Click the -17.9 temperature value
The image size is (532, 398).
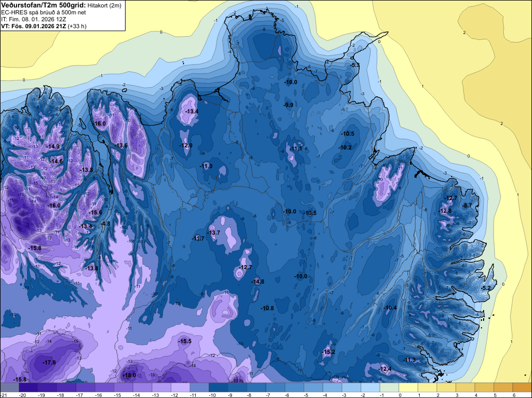49,362
